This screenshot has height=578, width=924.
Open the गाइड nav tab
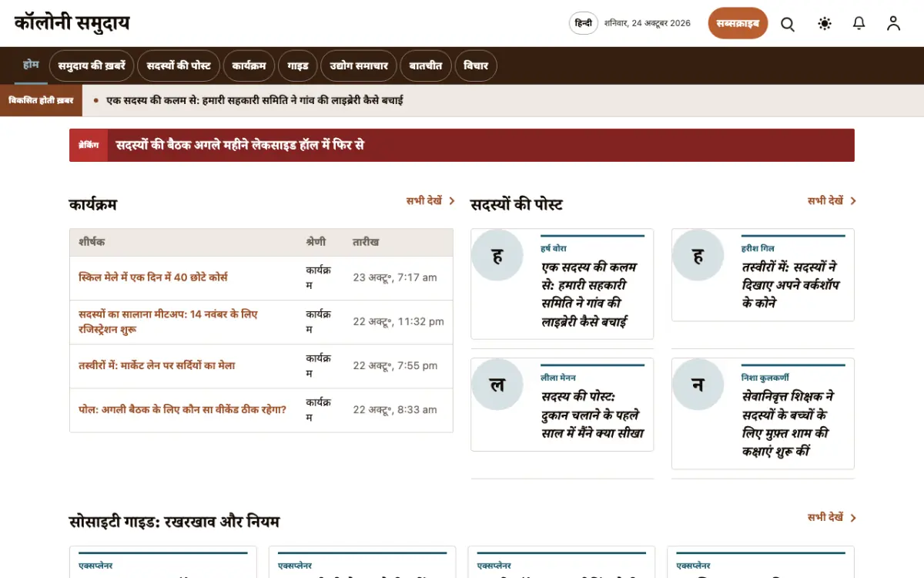tap(298, 66)
